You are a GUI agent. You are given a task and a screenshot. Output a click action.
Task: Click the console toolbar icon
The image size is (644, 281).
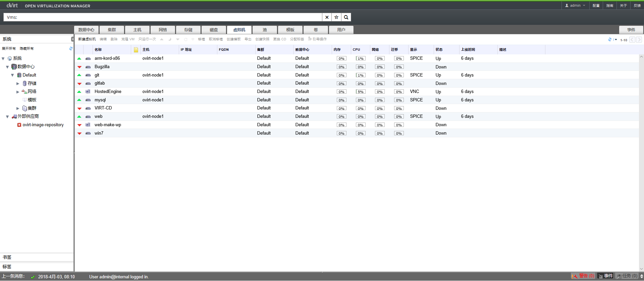click(193, 39)
